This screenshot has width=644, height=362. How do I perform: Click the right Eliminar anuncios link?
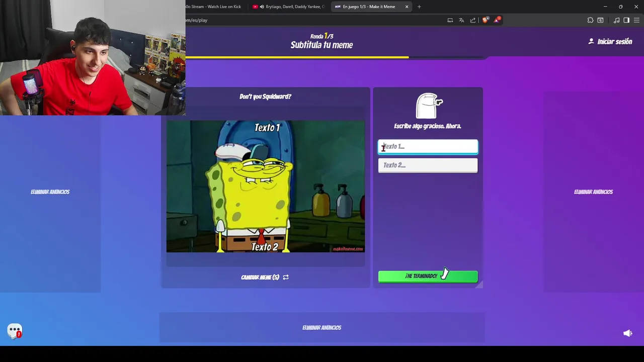point(593,192)
